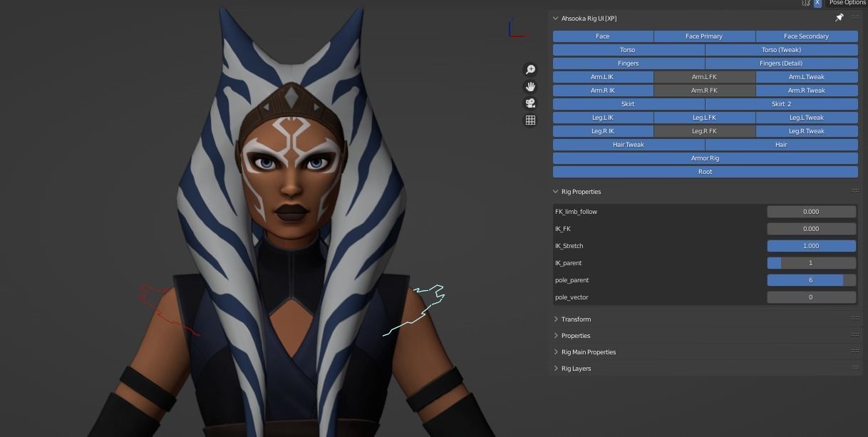Click the grip dots on the Properties panel header
868x437 pixels.
pyautogui.click(x=854, y=335)
